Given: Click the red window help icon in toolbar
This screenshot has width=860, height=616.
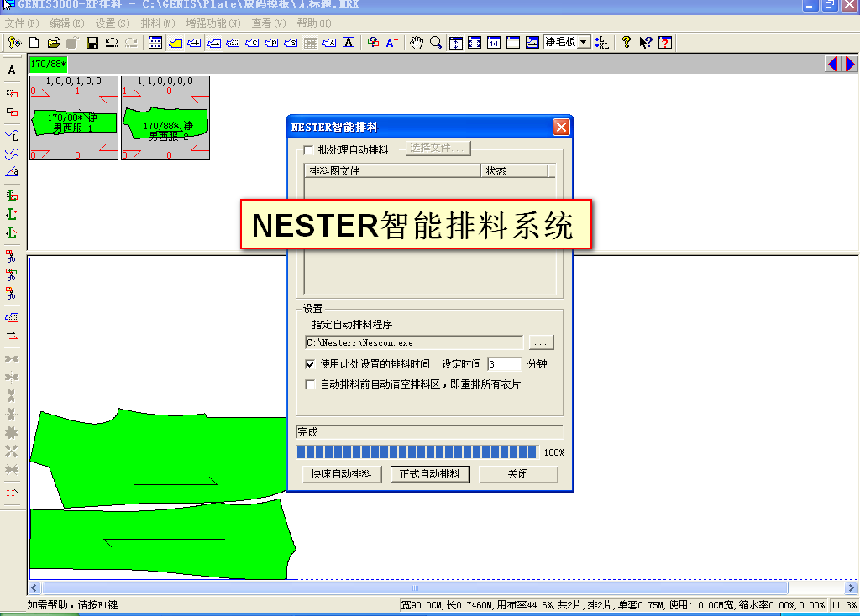Looking at the screenshot, I should click(x=665, y=42).
